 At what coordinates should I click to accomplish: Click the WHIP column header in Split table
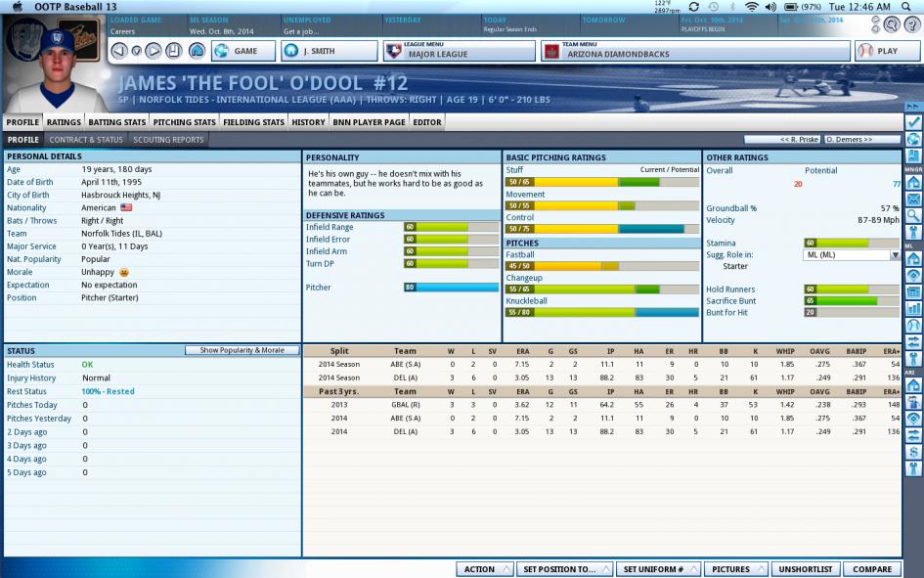point(785,351)
